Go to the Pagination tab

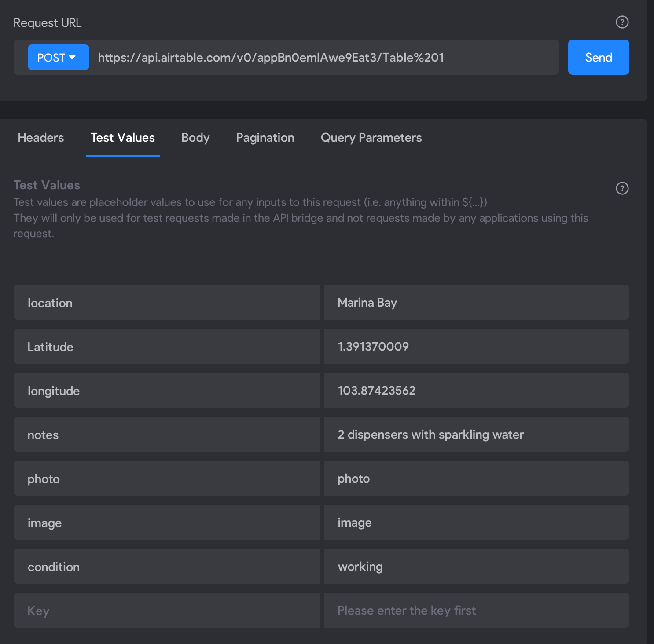tap(265, 138)
